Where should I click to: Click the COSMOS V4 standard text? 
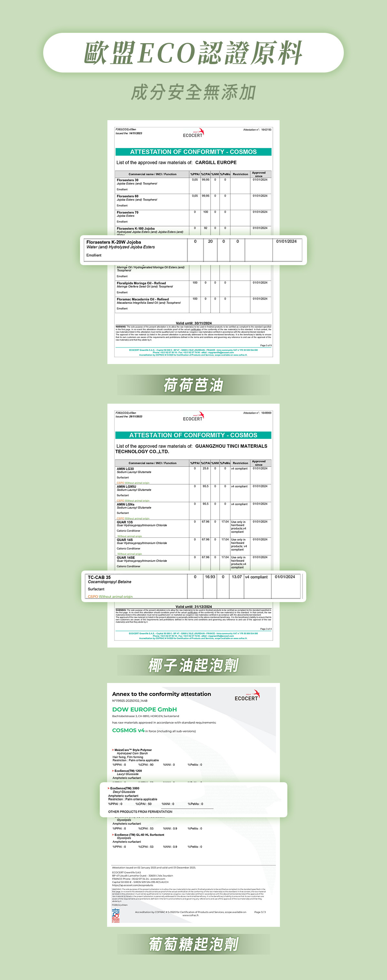point(128,730)
